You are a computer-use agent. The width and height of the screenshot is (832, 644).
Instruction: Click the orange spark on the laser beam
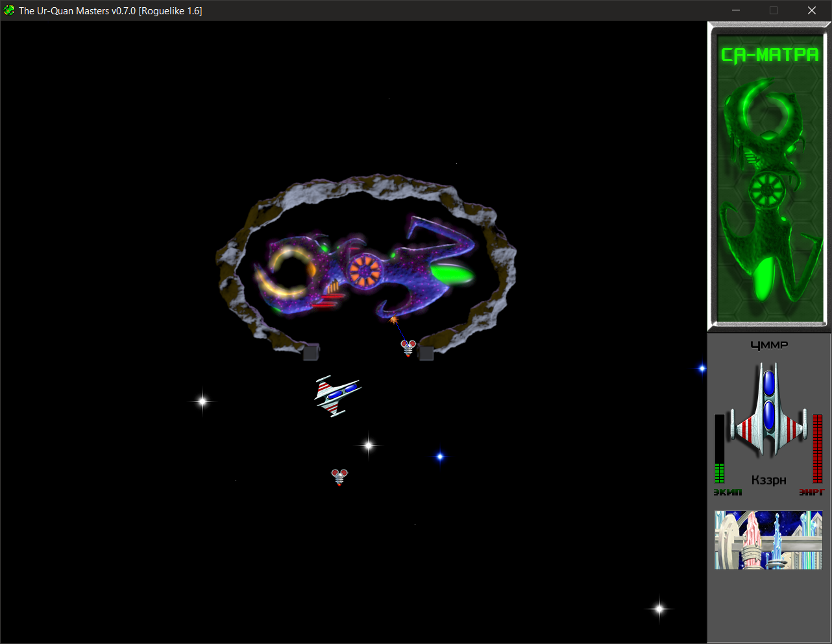click(x=393, y=320)
